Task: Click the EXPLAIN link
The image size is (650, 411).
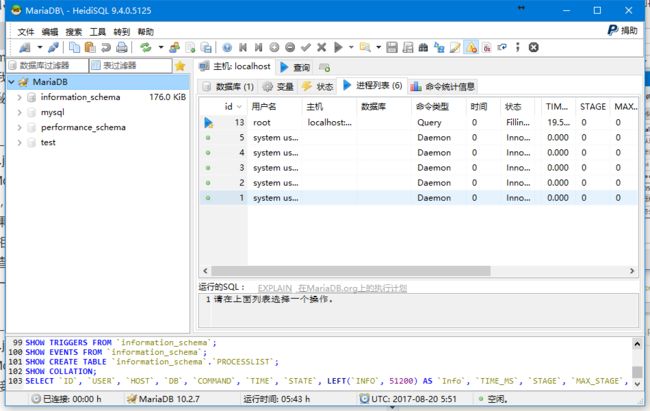Action: (274, 288)
